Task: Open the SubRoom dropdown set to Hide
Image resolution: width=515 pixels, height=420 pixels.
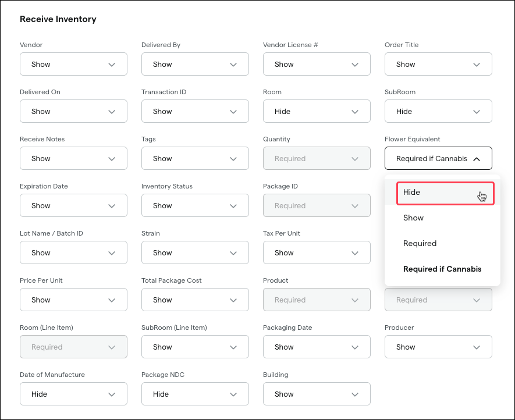Action: coord(438,111)
